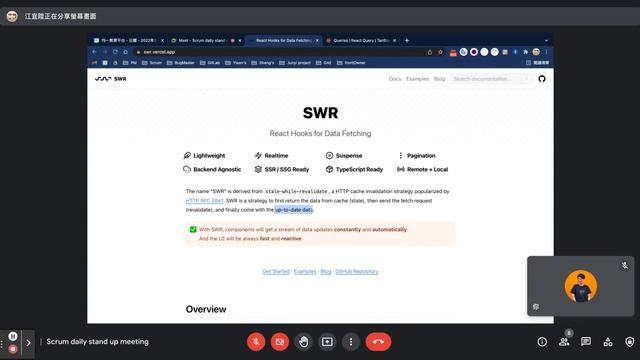Open the Examples link in SWR navbar
This screenshot has height=360, width=640.
[x=417, y=79]
